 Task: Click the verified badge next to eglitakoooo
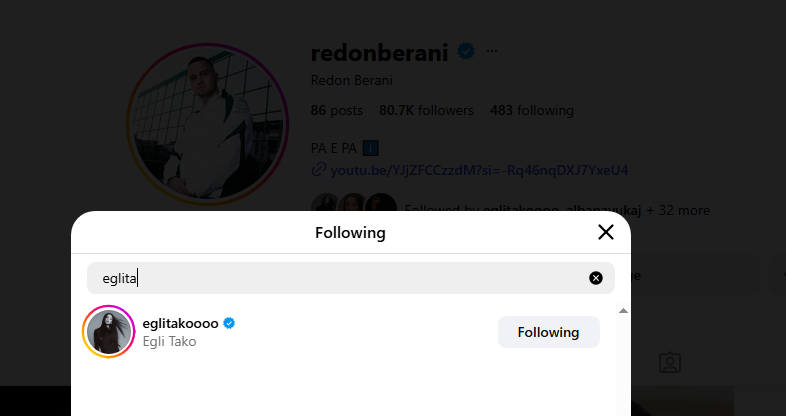pyautogui.click(x=229, y=323)
